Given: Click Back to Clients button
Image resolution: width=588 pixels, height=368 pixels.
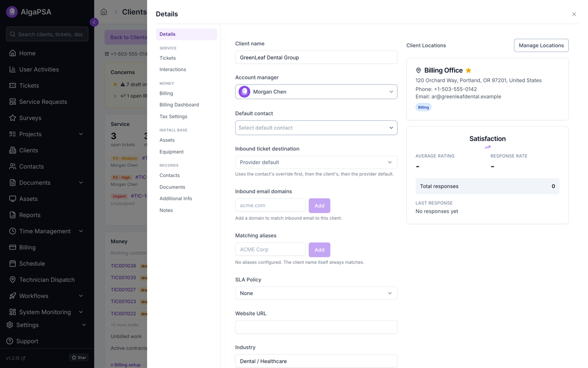Looking at the screenshot, I should click(126, 37).
